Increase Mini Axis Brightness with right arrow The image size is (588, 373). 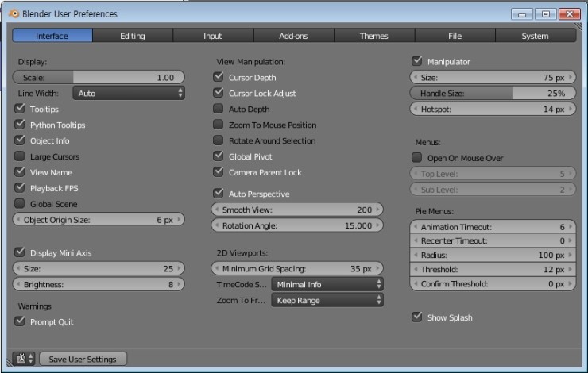(180, 284)
